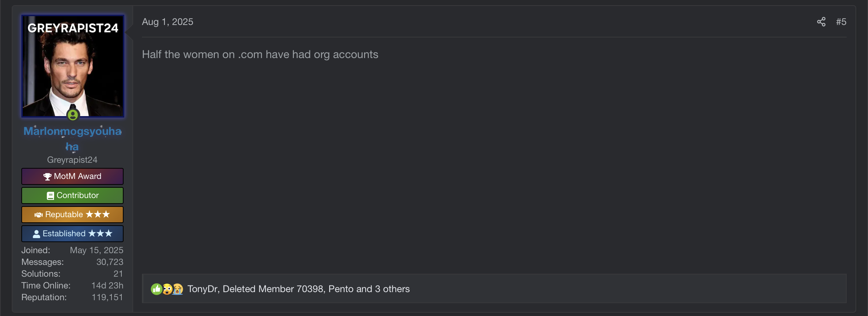This screenshot has height=316, width=868.
Task: Open TonyDr's name in the reactions list
Action: tap(203, 289)
